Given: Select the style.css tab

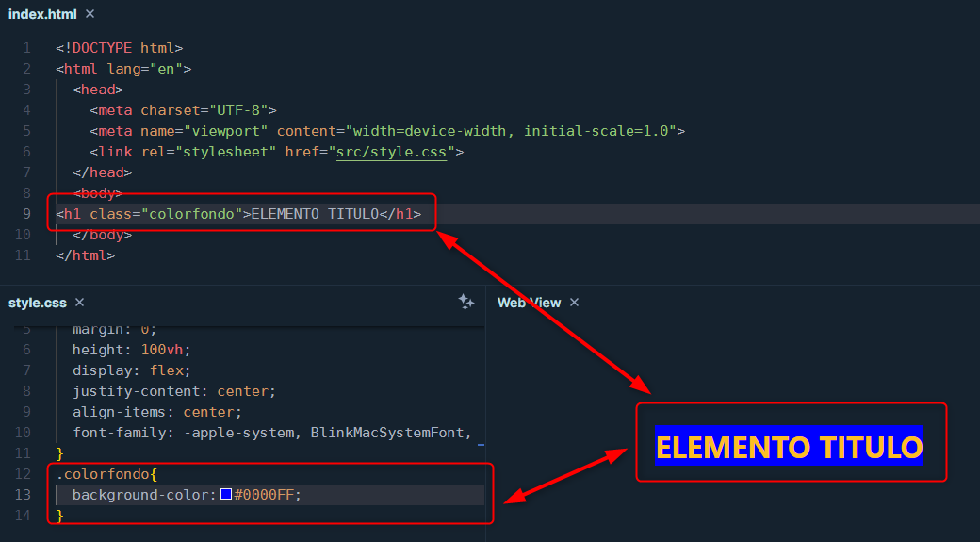Looking at the screenshot, I should pyautogui.click(x=38, y=303).
